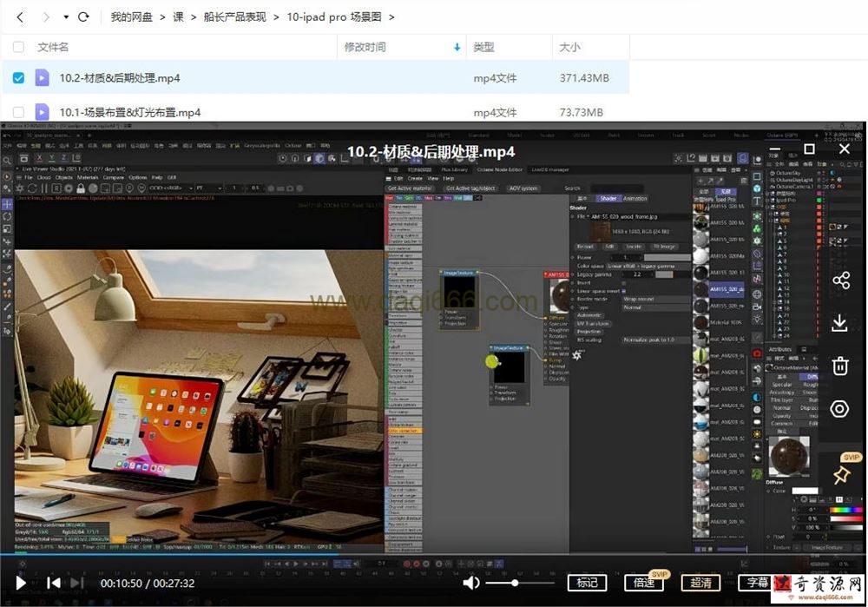This screenshot has width=868, height=607.
Task: Click the player title 10.2-材质&后期处理.mp4
Action: [431, 151]
